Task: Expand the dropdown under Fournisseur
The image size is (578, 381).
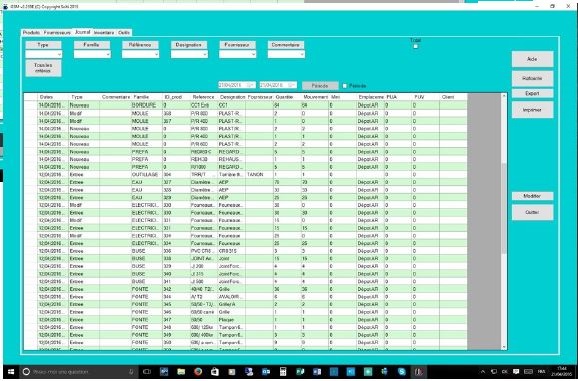Action: tap(253, 55)
